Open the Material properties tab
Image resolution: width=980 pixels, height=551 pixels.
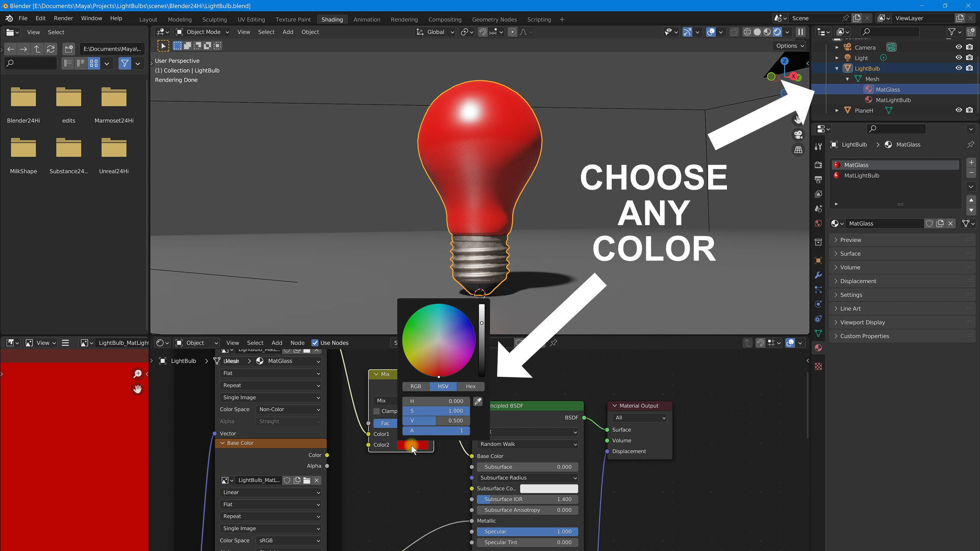pyautogui.click(x=818, y=348)
